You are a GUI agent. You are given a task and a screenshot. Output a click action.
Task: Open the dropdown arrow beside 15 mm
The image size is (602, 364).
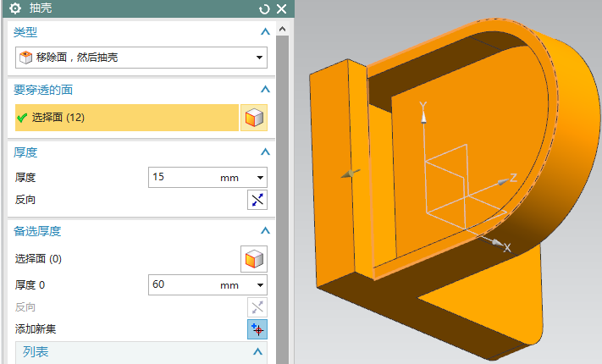[x=260, y=178]
